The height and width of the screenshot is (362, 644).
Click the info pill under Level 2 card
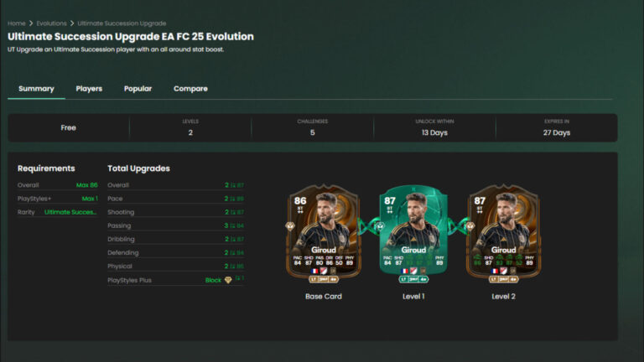tap(503, 279)
